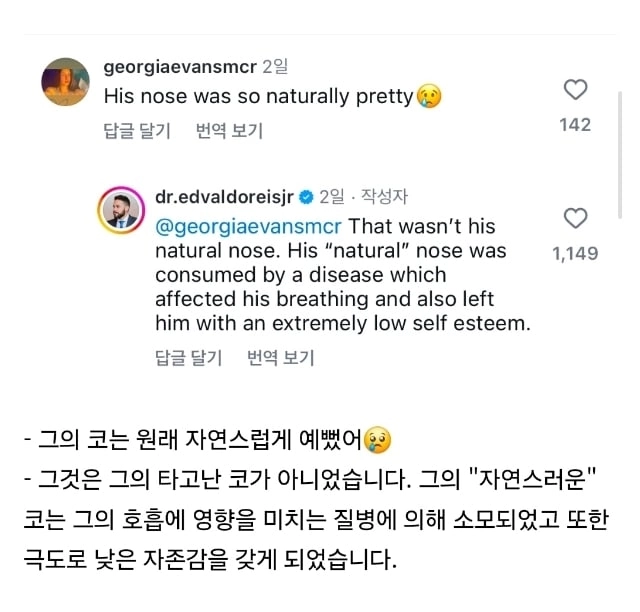Image resolution: width=640 pixels, height=612 pixels.
Task: Like georgiaevansmcr's comment with the heart
Action: tap(576, 90)
